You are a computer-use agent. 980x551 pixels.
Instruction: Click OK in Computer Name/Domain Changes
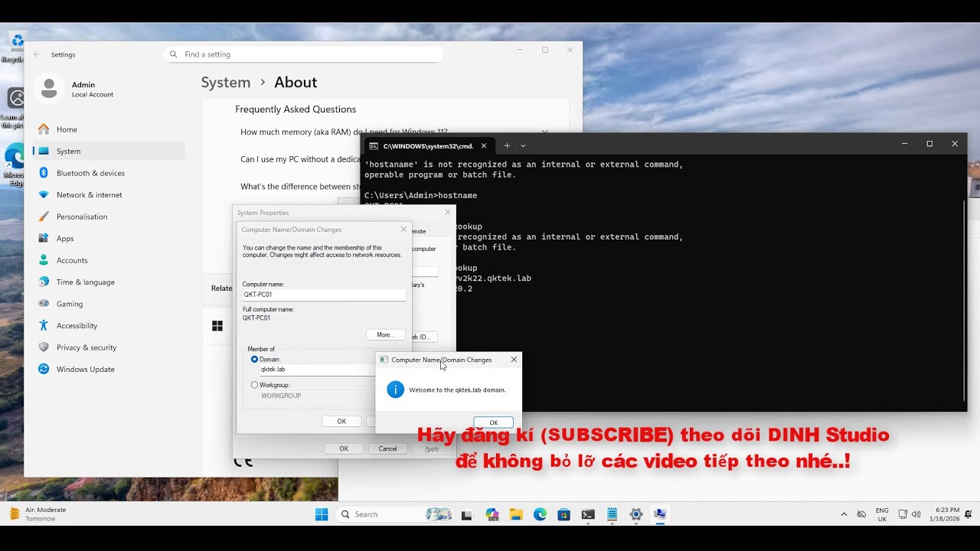[x=341, y=421]
